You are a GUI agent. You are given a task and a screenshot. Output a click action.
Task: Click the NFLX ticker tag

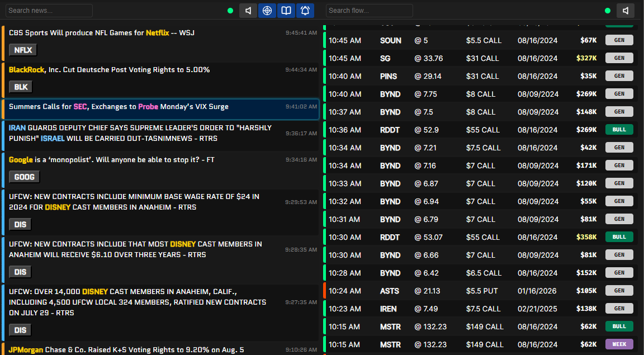23,50
